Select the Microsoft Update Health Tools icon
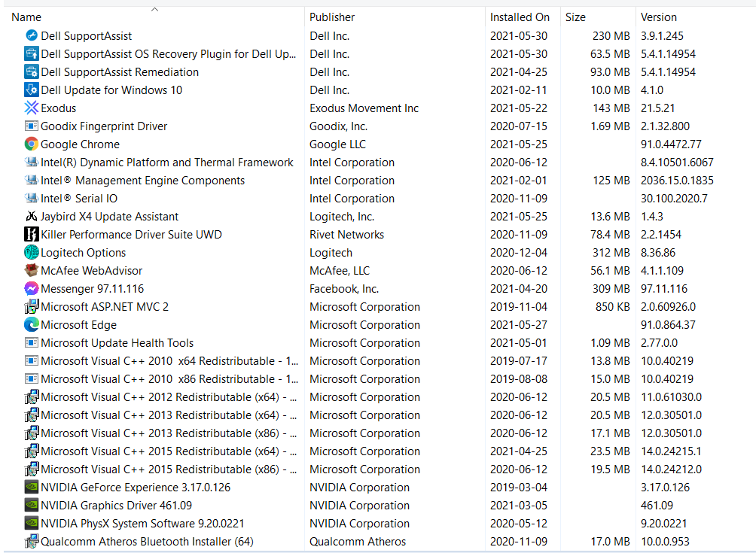Viewport: 756px width, 553px height. point(32,343)
